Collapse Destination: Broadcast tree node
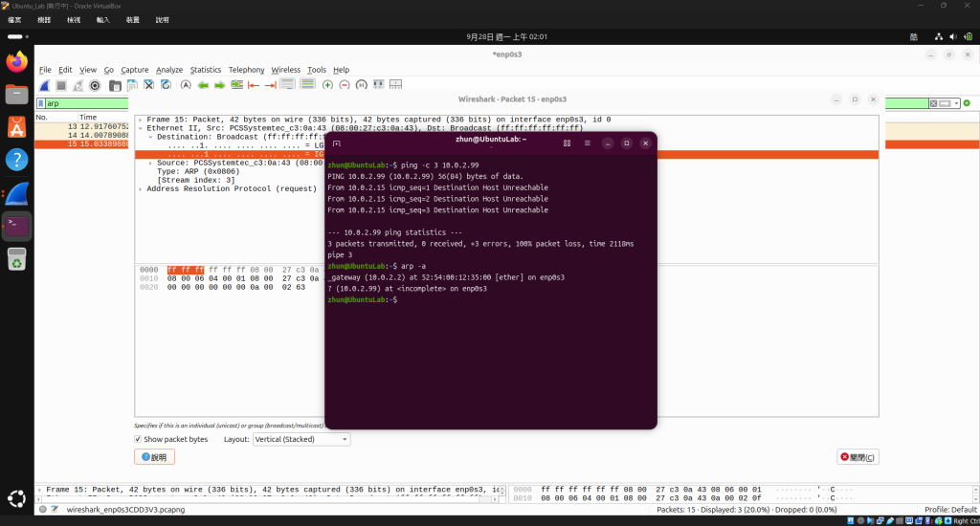This screenshot has height=526, width=980. coord(150,137)
